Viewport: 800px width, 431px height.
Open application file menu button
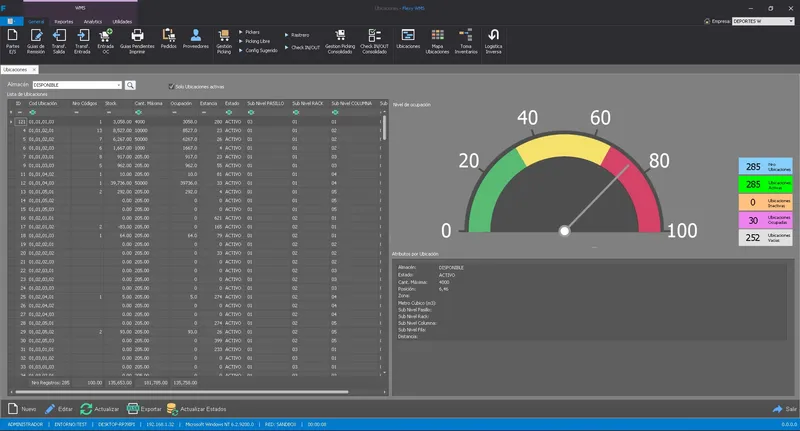click(x=11, y=21)
